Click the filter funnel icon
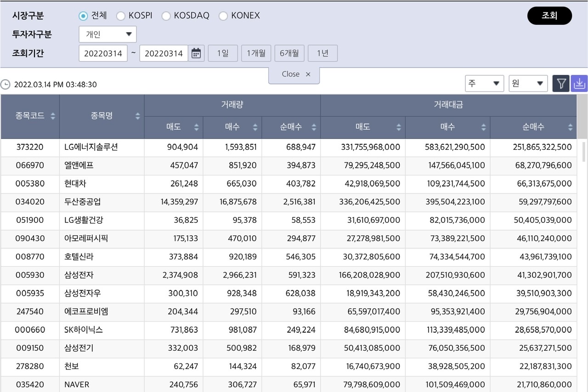588x392 pixels. point(561,84)
